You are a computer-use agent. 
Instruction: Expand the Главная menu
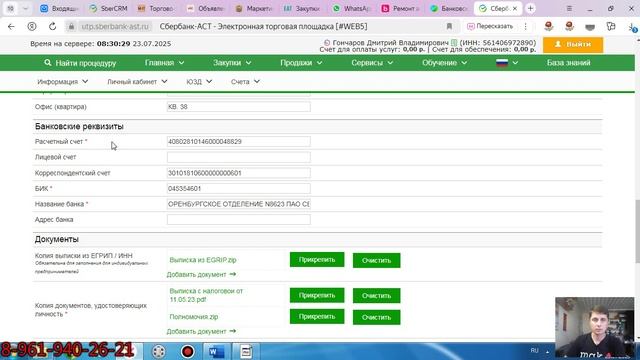coord(164,63)
